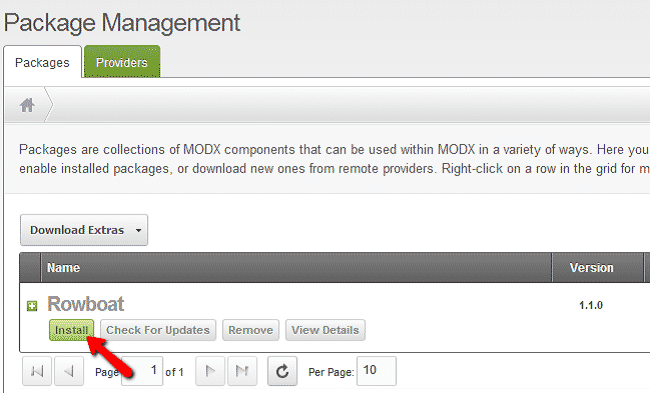View Details of the Rowboat package
This screenshot has width=650, height=393.
[x=325, y=330]
